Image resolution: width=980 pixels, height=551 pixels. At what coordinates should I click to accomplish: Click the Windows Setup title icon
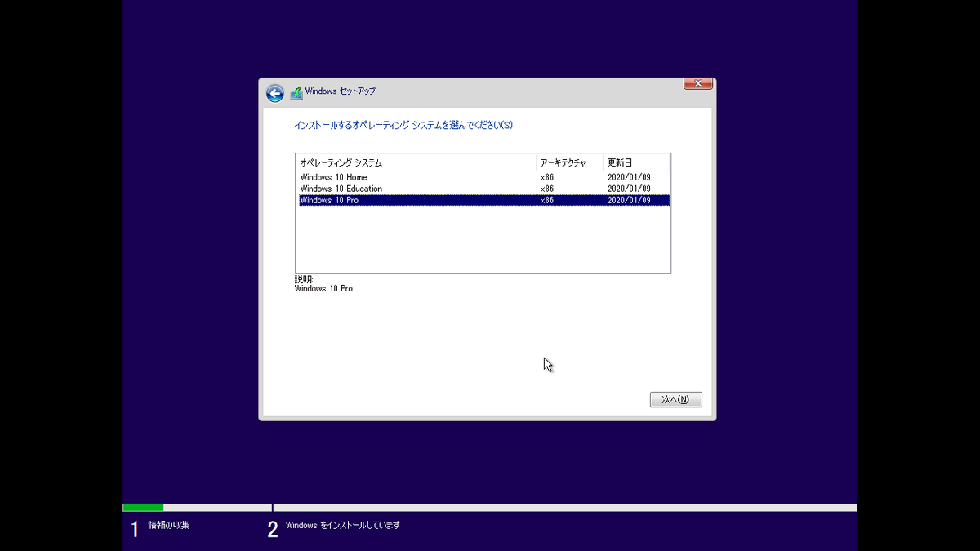click(296, 93)
